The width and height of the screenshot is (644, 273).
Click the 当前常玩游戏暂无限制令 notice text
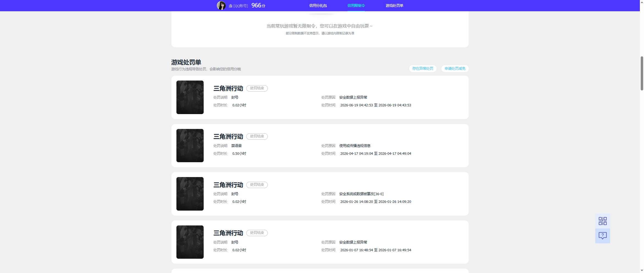click(x=320, y=26)
